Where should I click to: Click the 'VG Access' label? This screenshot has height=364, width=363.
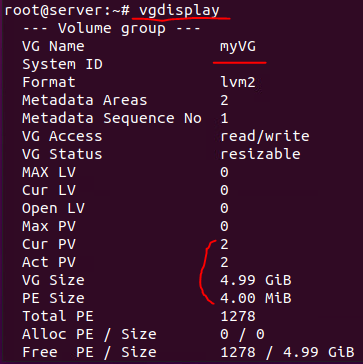click(62, 136)
